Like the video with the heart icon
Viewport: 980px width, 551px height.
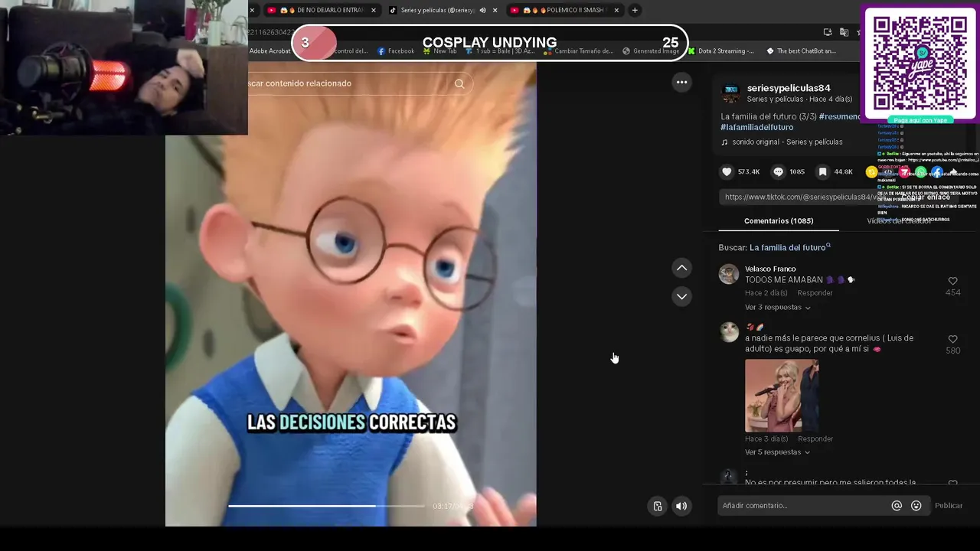tap(727, 172)
